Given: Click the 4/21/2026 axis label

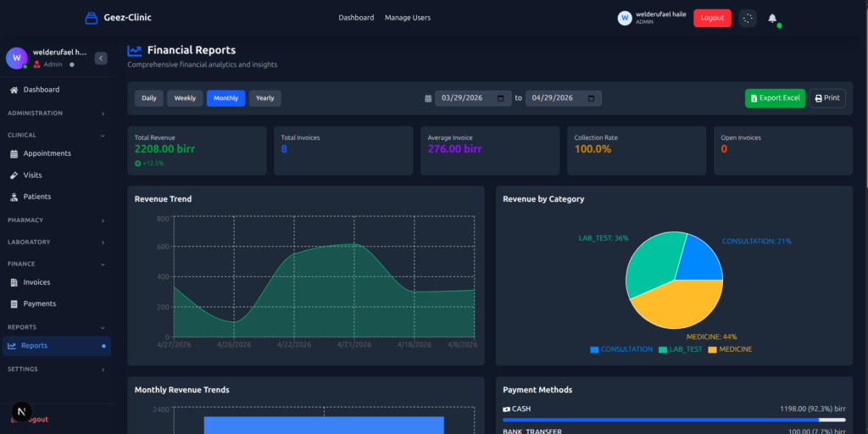Looking at the screenshot, I should [x=354, y=345].
